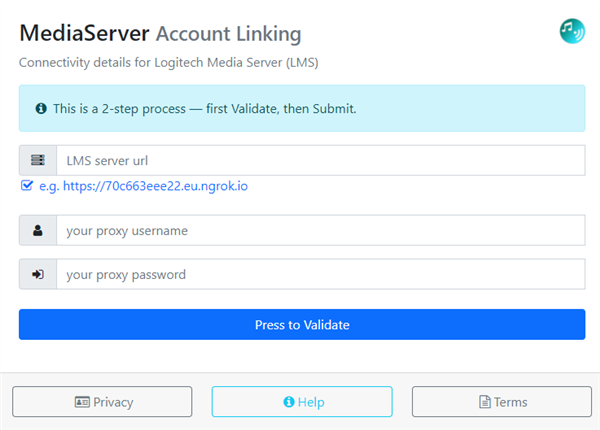Click the MediaServer music note logo
The image size is (600, 430).
(572, 31)
